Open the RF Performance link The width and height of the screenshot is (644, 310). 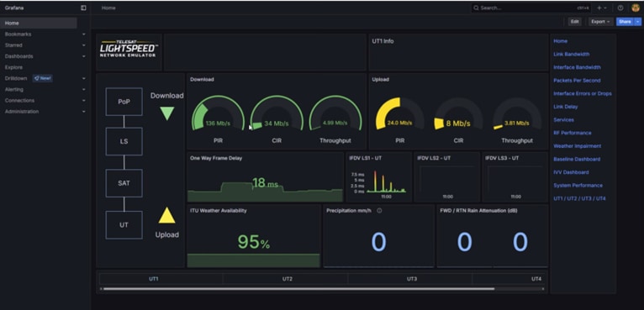(x=573, y=133)
